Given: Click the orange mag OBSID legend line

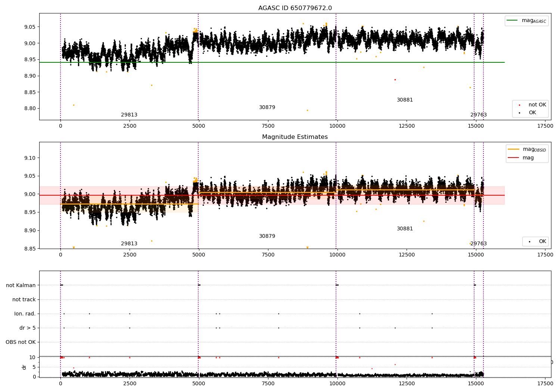Looking at the screenshot, I should pos(514,149).
